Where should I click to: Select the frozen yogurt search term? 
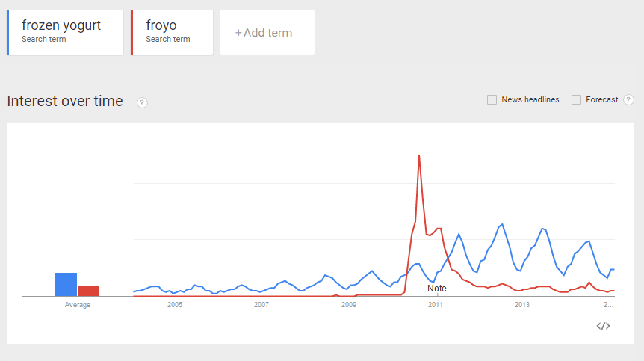pyautogui.click(x=65, y=32)
